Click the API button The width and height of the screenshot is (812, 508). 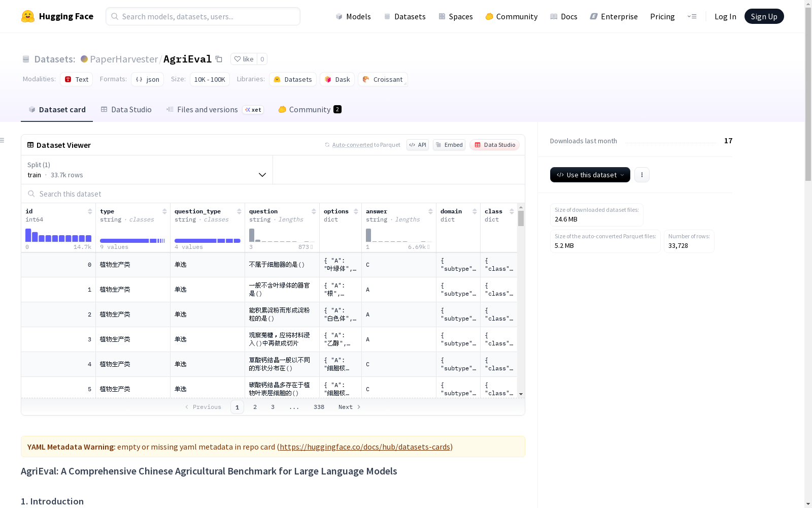click(418, 145)
